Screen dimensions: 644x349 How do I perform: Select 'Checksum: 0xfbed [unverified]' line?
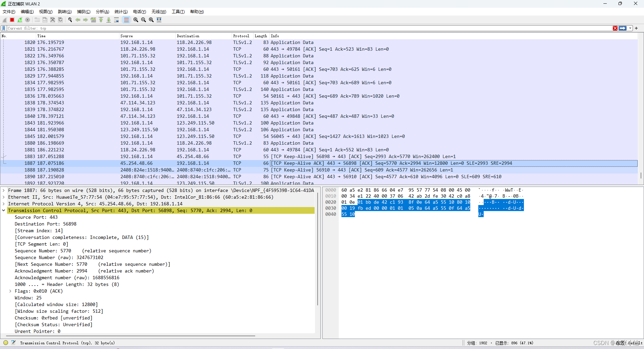click(53, 318)
